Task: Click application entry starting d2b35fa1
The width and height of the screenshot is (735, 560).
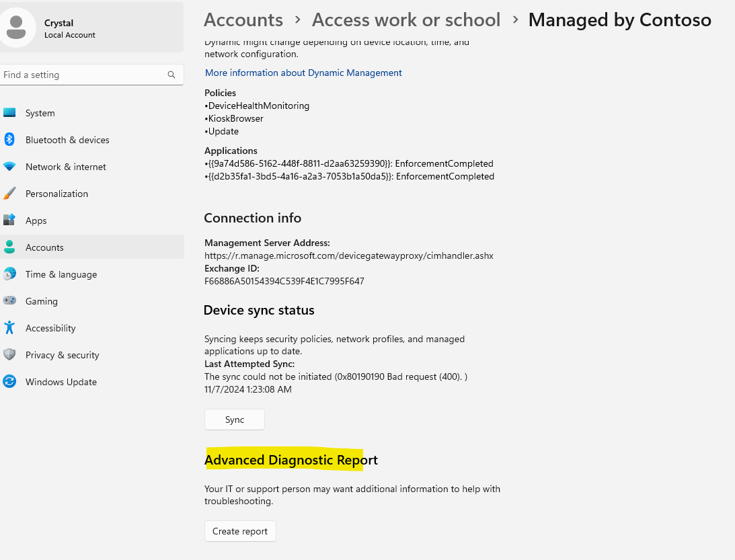Action: [x=349, y=176]
